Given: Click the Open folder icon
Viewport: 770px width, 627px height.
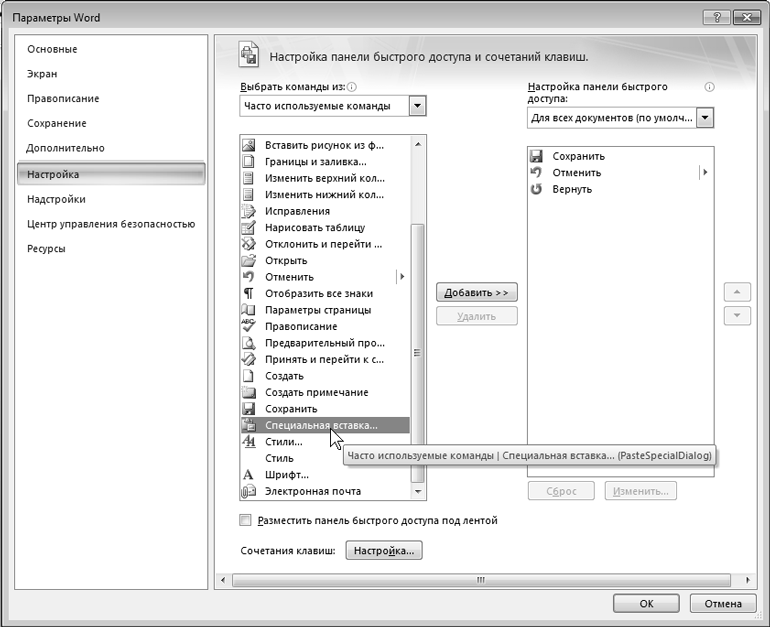Looking at the screenshot, I should coord(249,260).
